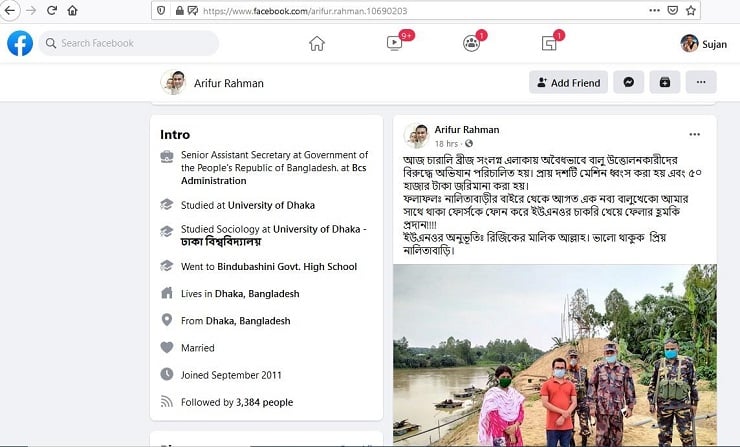
Task: Click in Search Facebook field
Action: tap(128, 43)
